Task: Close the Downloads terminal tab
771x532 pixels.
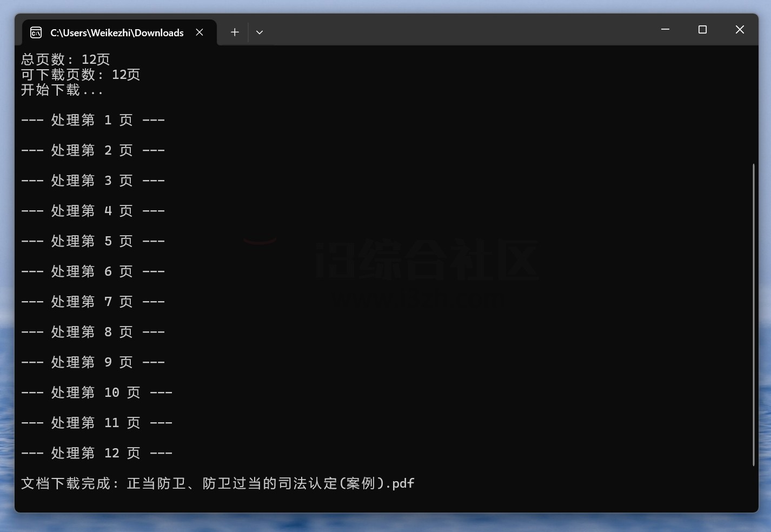Action: tap(200, 32)
